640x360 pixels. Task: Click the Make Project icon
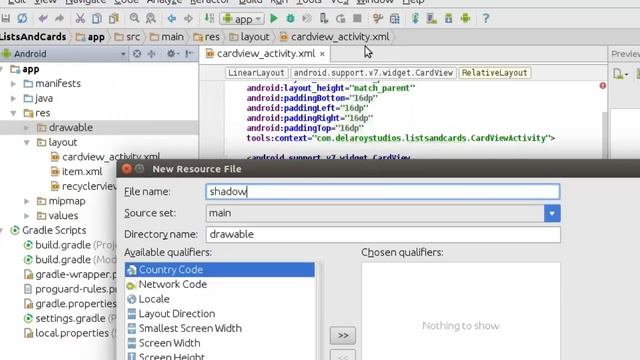(209, 18)
